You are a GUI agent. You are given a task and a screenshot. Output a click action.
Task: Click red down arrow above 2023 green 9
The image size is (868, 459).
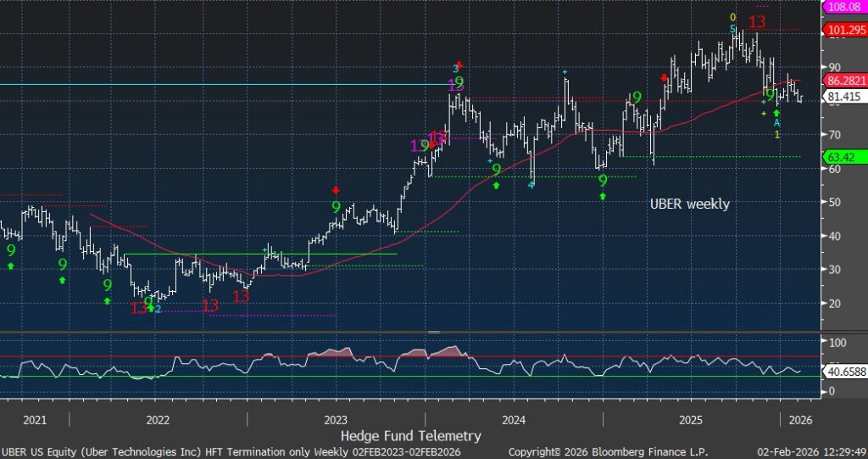coord(336,191)
